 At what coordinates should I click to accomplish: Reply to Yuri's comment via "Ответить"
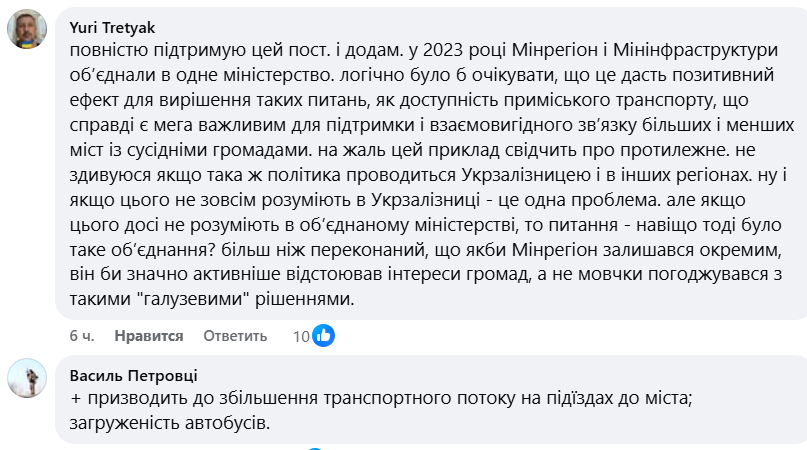pyautogui.click(x=235, y=336)
